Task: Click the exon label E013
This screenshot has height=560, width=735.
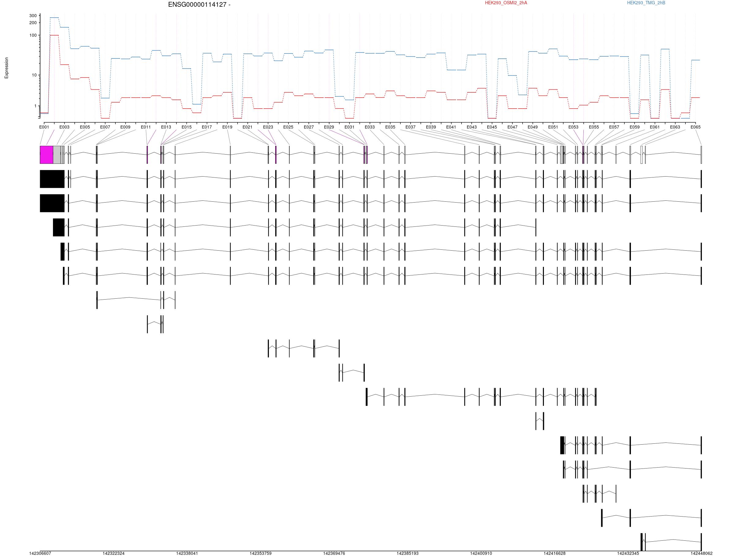Action: pyautogui.click(x=166, y=127)
